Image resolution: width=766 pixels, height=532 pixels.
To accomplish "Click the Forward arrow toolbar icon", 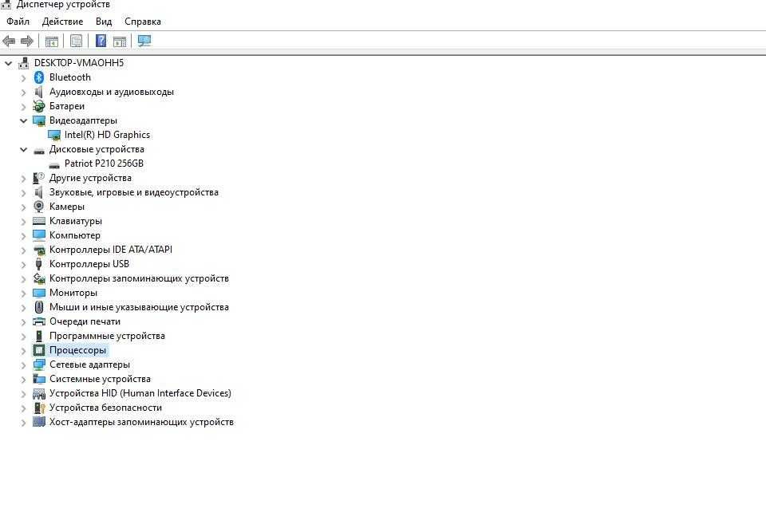I will (27, 41).
